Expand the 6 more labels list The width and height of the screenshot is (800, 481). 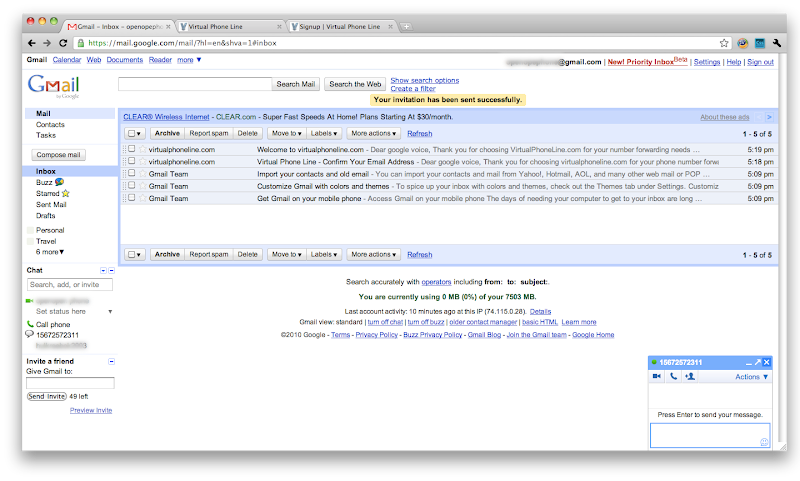pyautogui.click(x=50, y=251)
